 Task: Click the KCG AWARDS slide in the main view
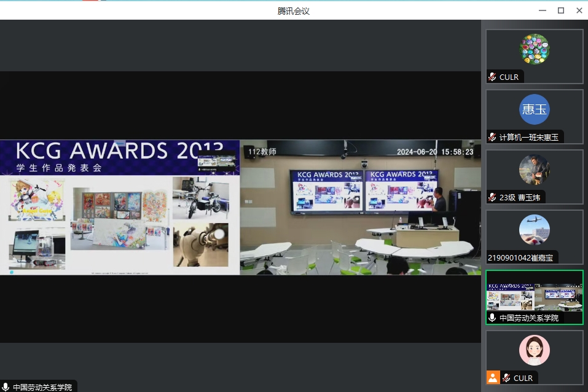[120, 207]
